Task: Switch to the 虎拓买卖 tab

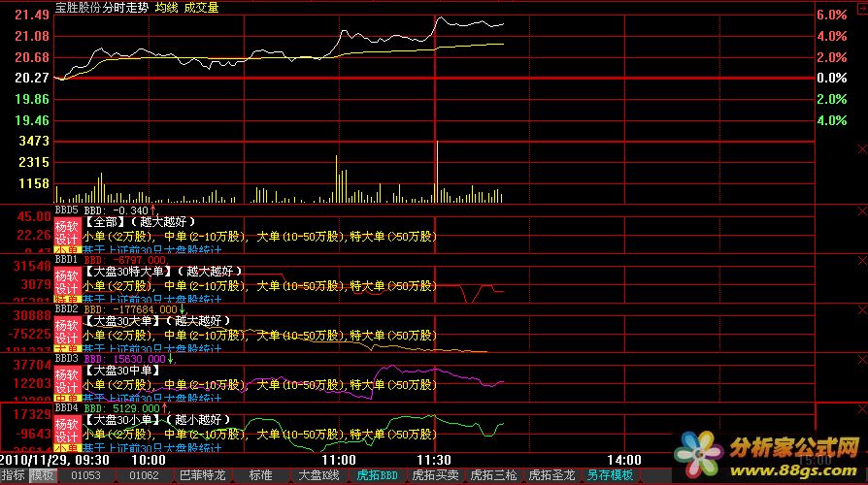Action: coord(435,475)
